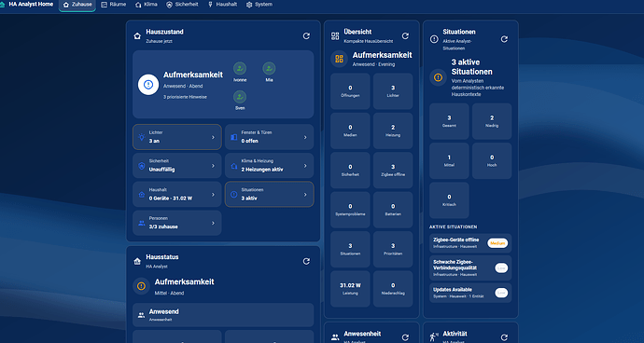Click the Situationen header alert icon
Image resolution: width=644 pixels, height=343 pixels.
(434, 39)
